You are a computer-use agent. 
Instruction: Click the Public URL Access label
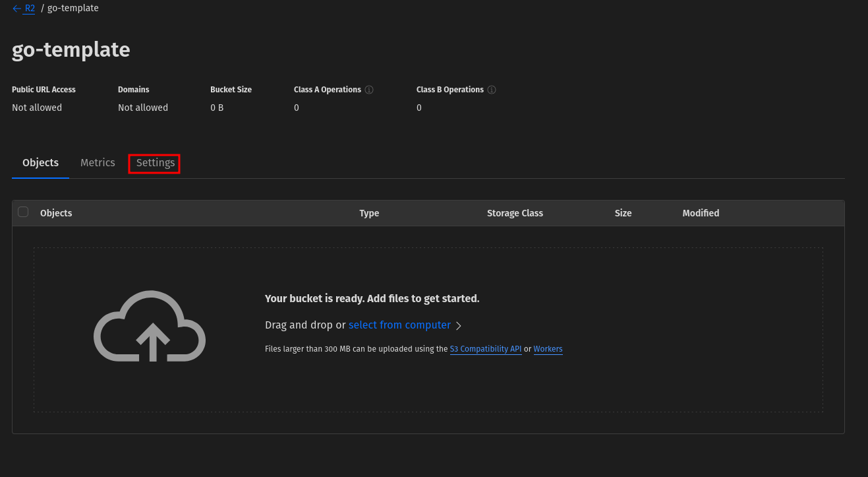coord(43,90)
